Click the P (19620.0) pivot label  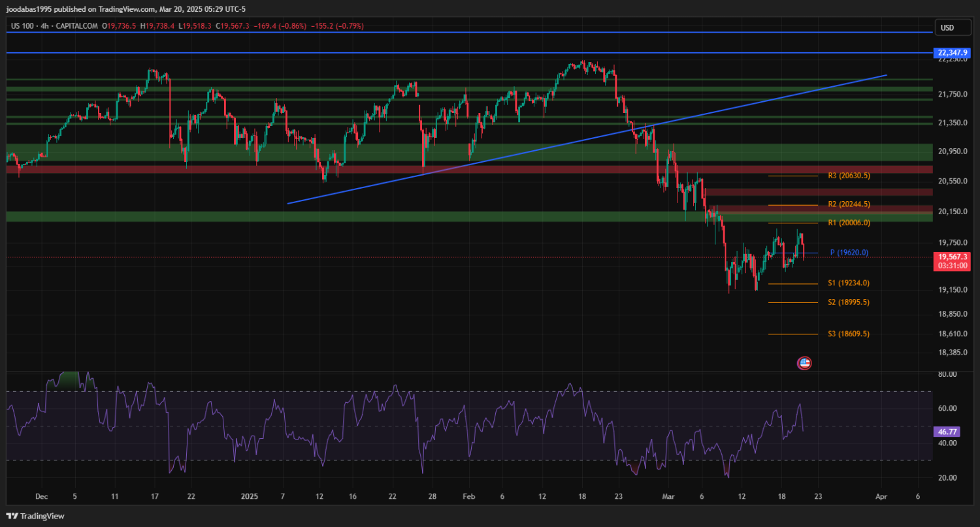pyautogui.click(x=849, y=252)
